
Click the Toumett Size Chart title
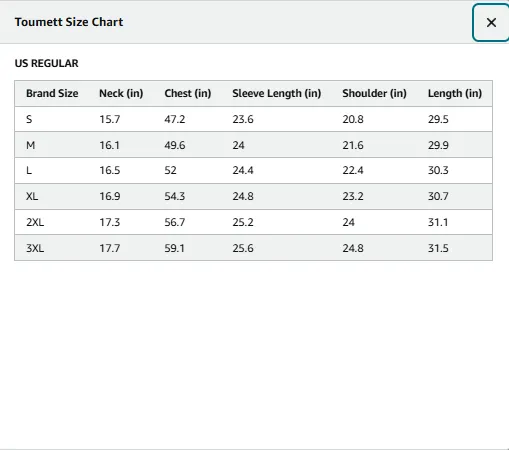click(x=69, y=22)
